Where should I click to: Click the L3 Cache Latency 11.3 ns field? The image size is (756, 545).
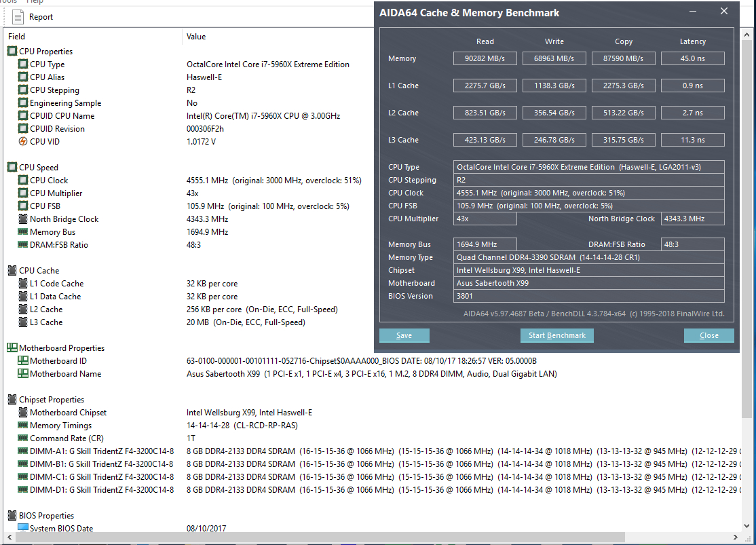693,140
